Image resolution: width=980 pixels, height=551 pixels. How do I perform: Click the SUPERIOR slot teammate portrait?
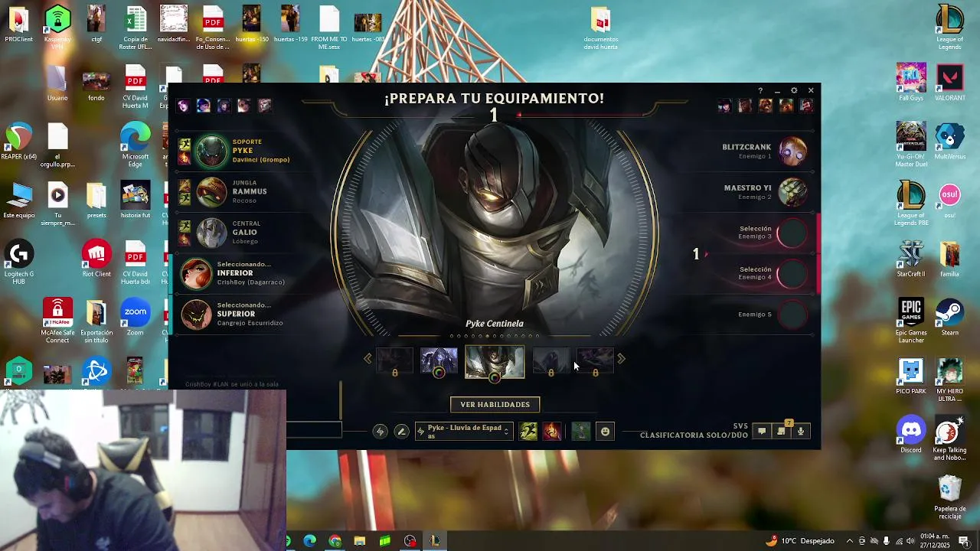coord(197,315)
